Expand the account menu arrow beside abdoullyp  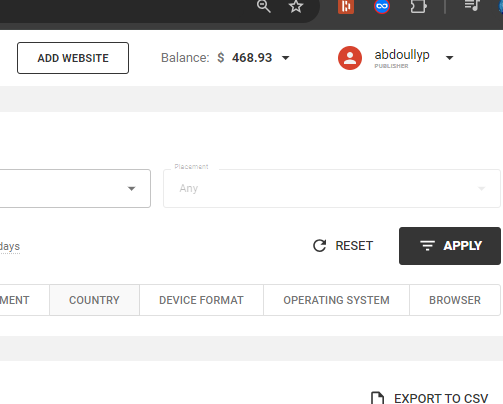[449, 58]
